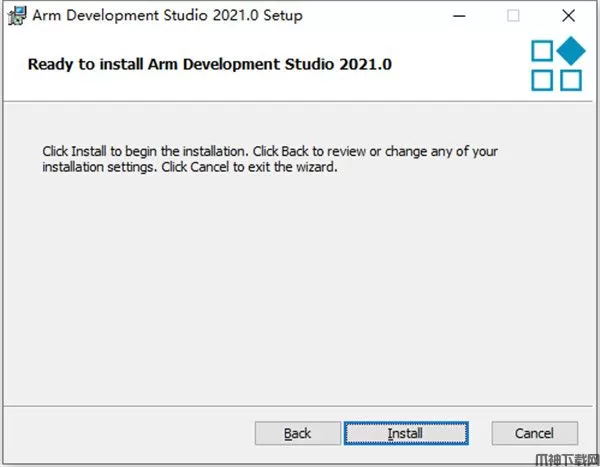Go Back to review installation settings
This screenshot has height=467, width=600.
(x=298, y=433)
